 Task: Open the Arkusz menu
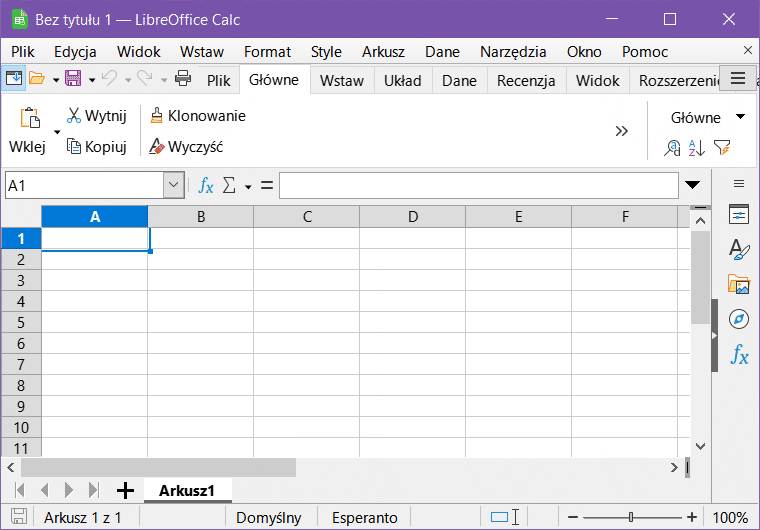[383, 51]
